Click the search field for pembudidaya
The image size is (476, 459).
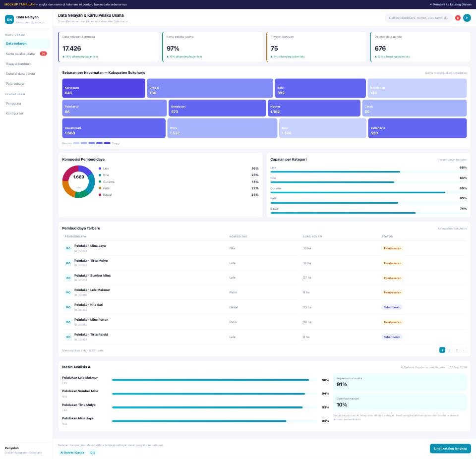[x=418, y=18]
